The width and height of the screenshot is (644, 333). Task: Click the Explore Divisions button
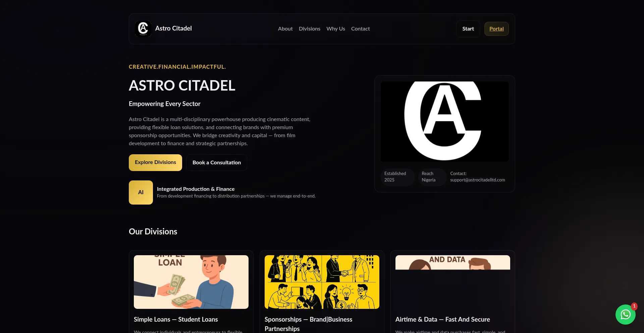pyautogui.click(x=155, y=163)
